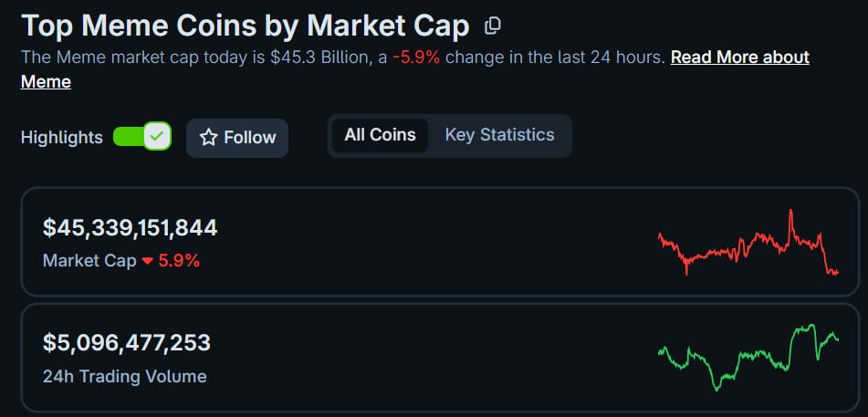Click the red 5.9% change in the card

pyautogui.click(x=179, y=261)
